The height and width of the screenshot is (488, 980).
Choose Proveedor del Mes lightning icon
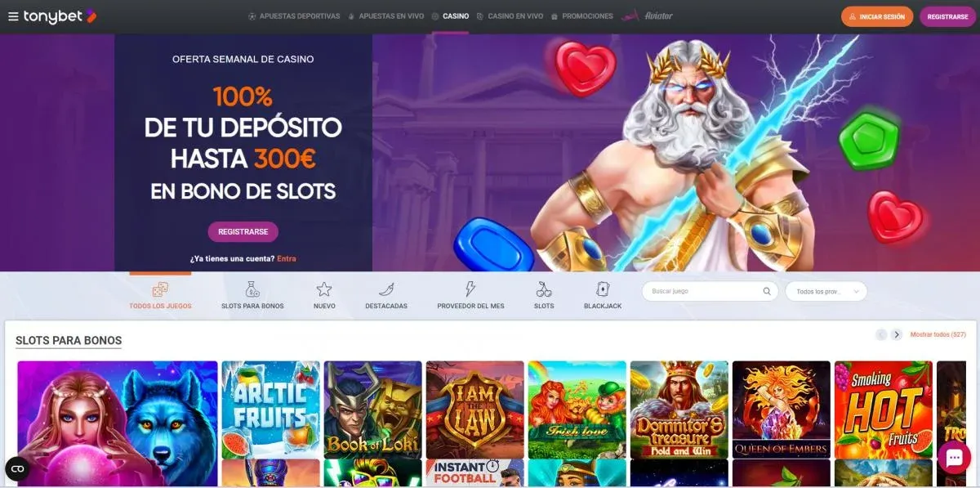470,289
